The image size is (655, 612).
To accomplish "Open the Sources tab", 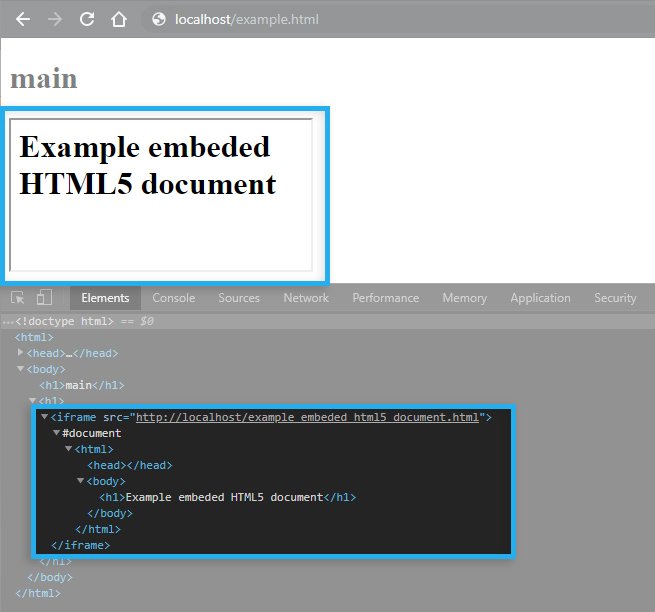I will pyautogui.click(x=239, y=298).
